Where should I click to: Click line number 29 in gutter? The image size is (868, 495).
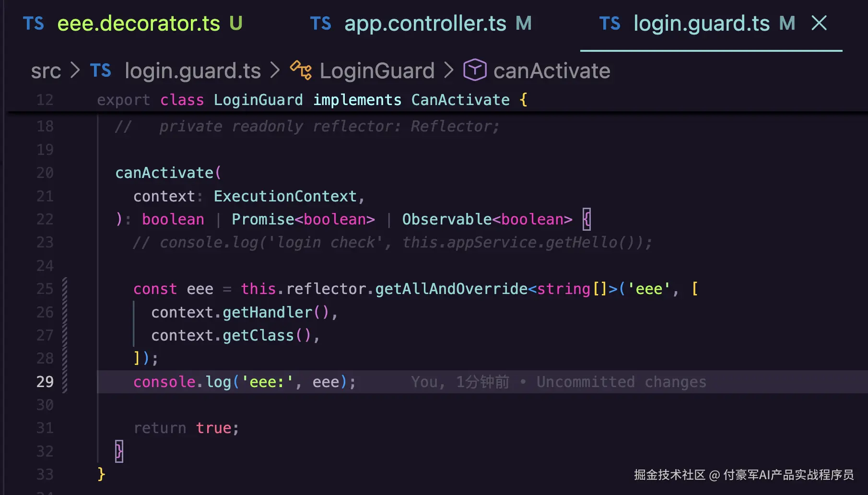45,382
